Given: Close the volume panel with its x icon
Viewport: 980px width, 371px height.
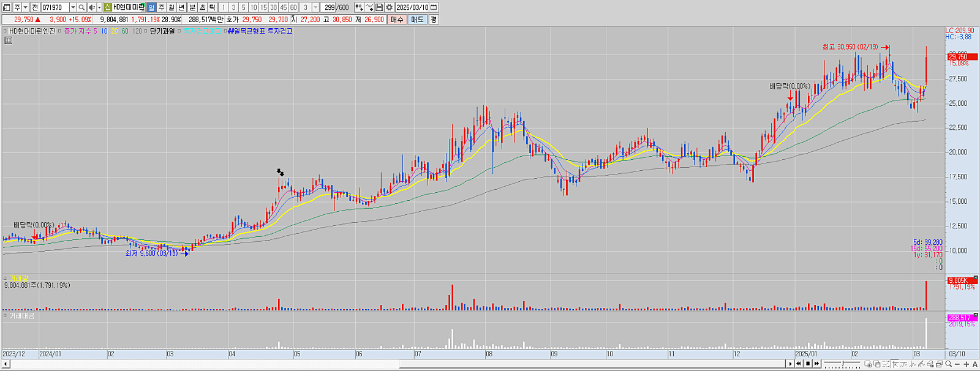Looking at the screenshot, I should pyautogui.click(x=976, y=278).
